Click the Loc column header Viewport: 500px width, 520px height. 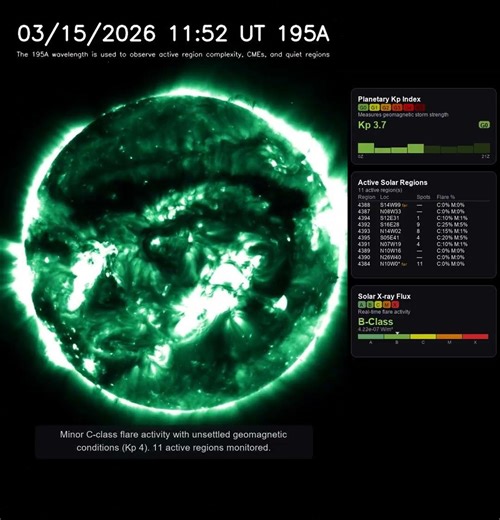(384, 197)
